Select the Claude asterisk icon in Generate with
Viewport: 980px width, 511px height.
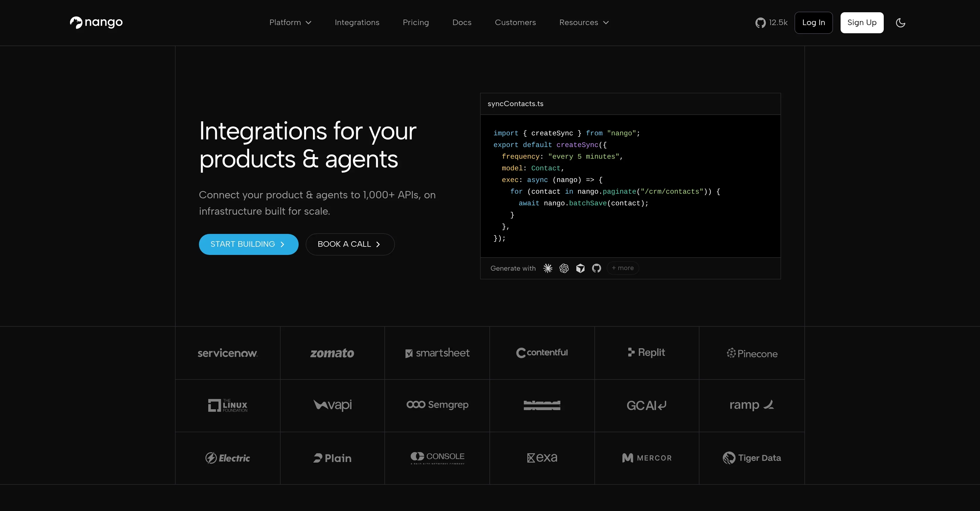[547, 268]
